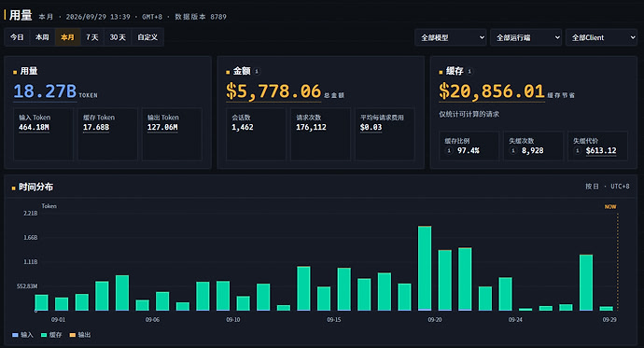Click the 8,928 cache miss count

[532, 150]
